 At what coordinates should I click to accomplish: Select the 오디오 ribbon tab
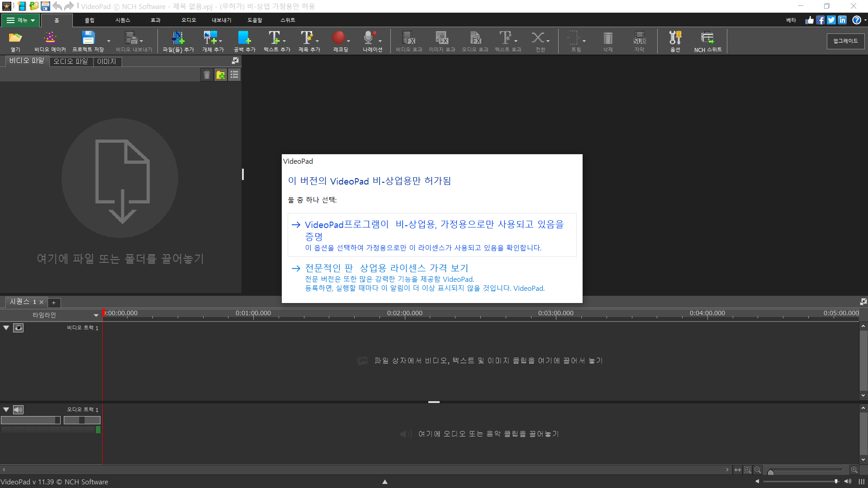click(189, 20)
